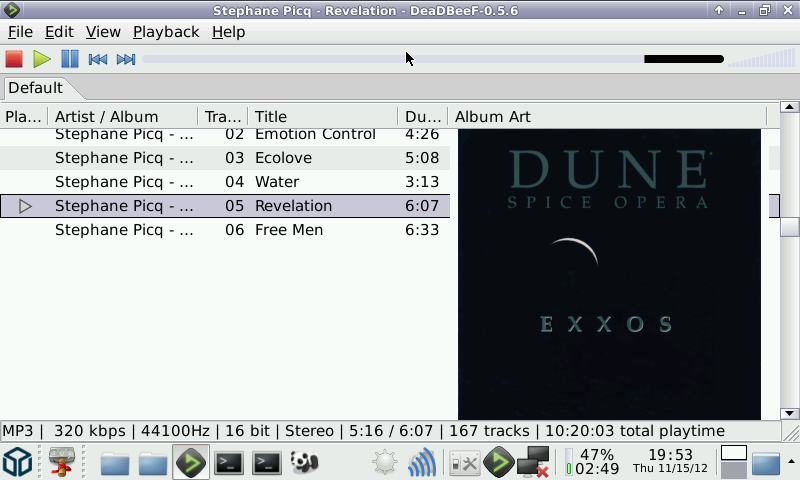Click the vertical scrollbar thumb in playlist
800x480 pixels.
click(x=789, y=226)
